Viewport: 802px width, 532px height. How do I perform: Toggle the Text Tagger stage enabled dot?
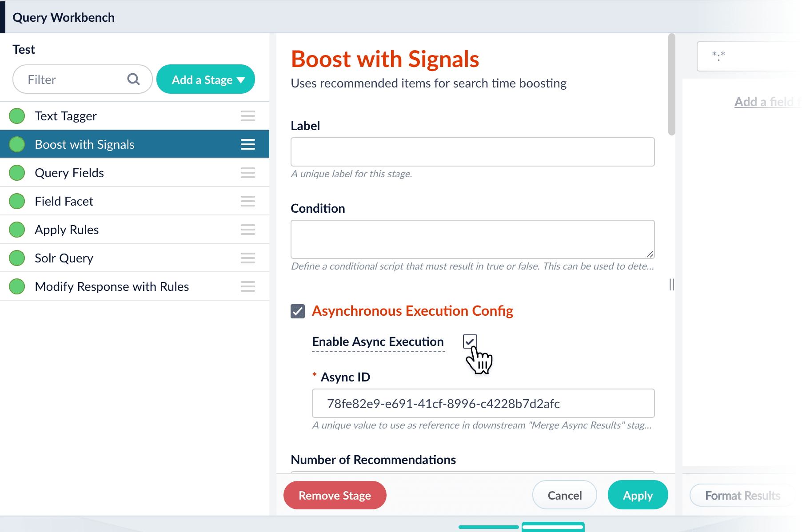[17, 116]
